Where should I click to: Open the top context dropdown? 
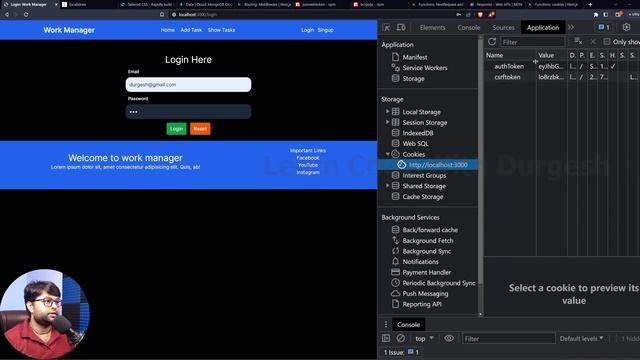pyautogui.click(x=424, y=338)
